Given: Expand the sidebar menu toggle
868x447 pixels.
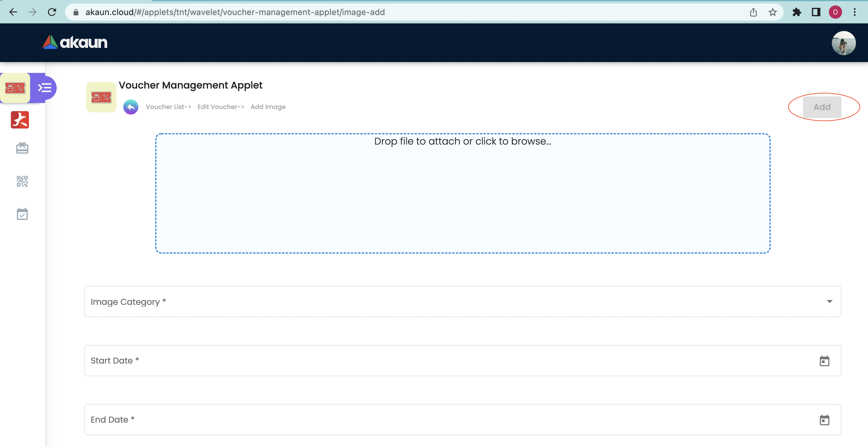Looking at the screenshot, I should click(45, 88).
